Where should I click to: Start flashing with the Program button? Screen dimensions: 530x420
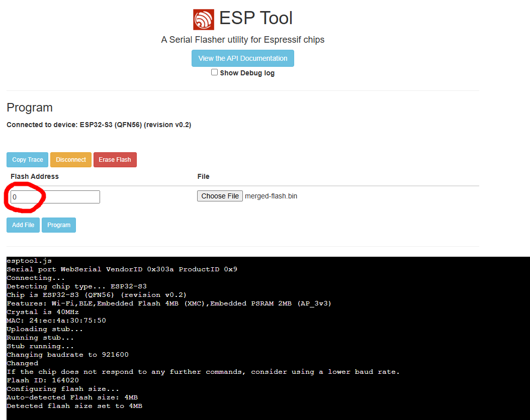point(59,225)
